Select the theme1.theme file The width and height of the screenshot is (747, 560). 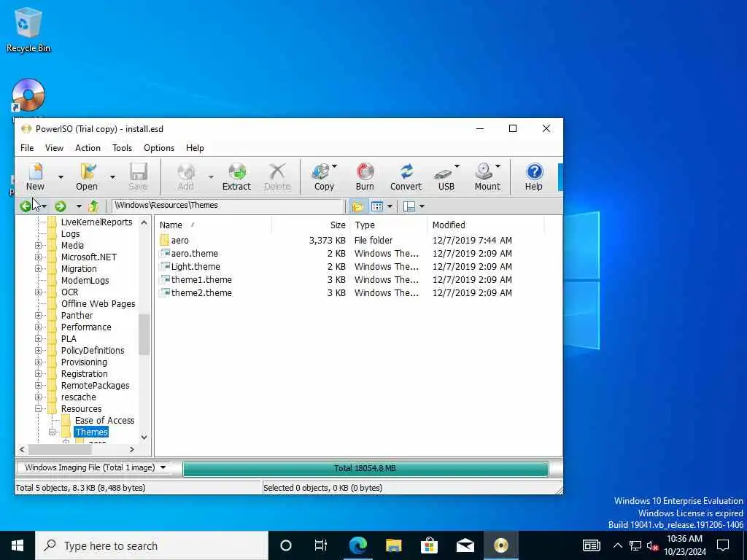tap(201, 279)
